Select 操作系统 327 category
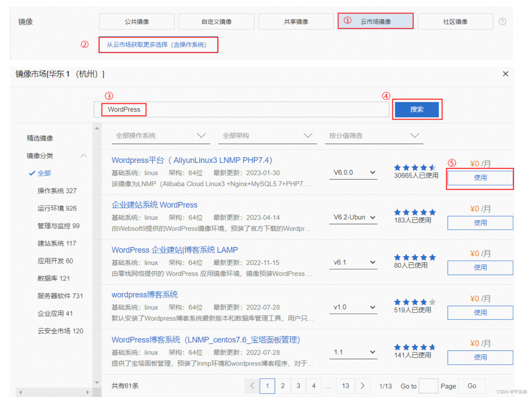Viewport: 532px width, 397px height. coord(57,191)
